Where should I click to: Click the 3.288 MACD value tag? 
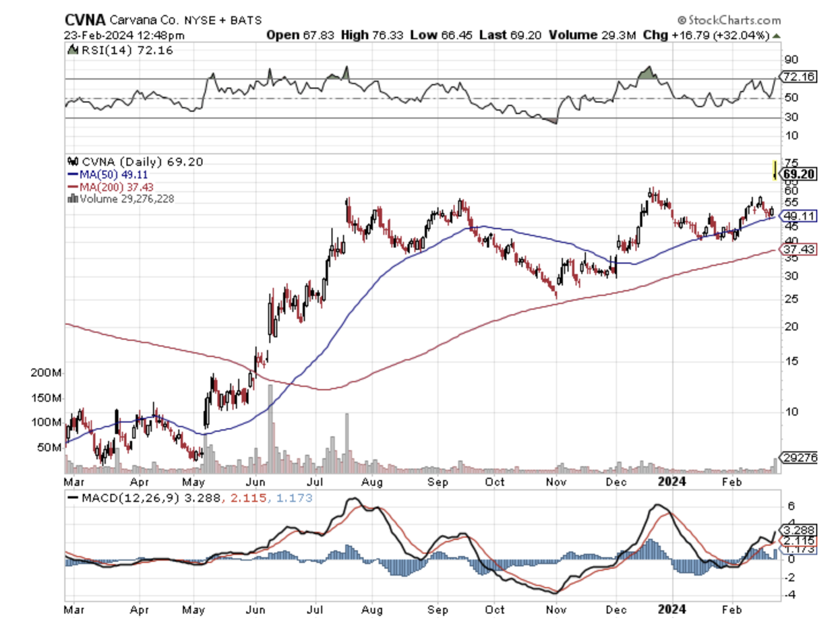(799, 530)
